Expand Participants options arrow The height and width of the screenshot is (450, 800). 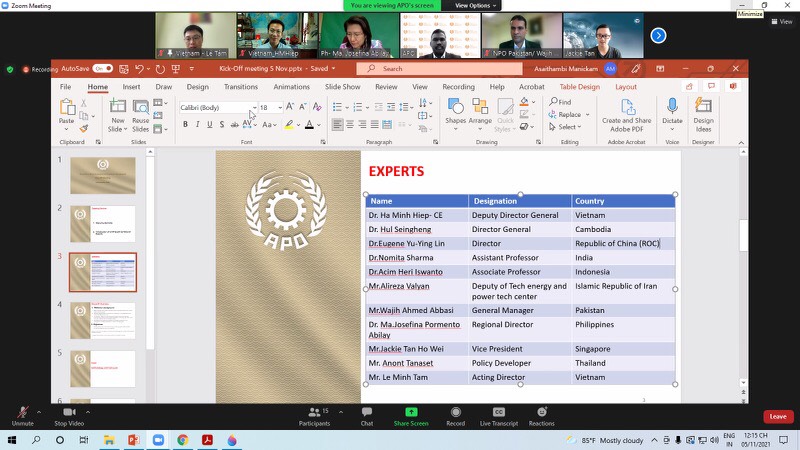[341, 412]
